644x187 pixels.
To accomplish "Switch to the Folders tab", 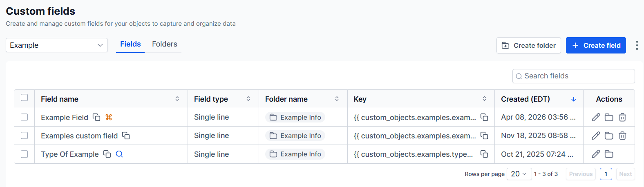I will coord(165,44).
